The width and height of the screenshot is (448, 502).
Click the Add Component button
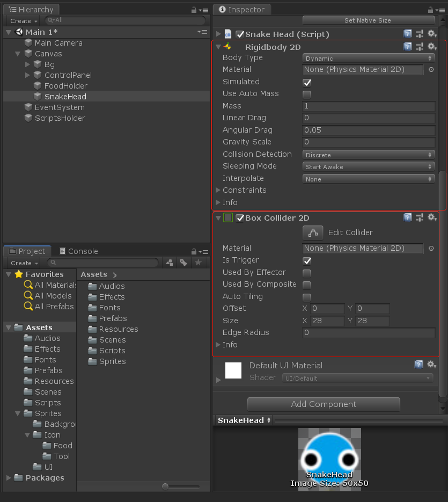[x=324, y=404]
